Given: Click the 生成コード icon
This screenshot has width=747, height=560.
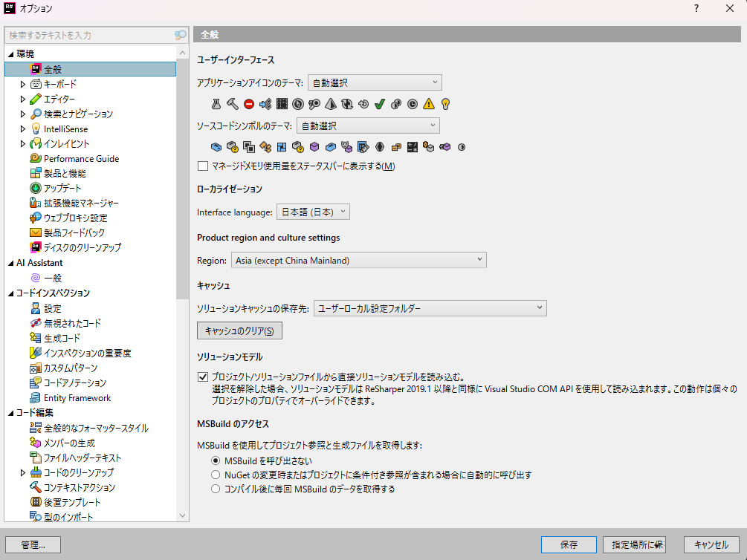Looking at the screenshot, I should click(36, 338).
